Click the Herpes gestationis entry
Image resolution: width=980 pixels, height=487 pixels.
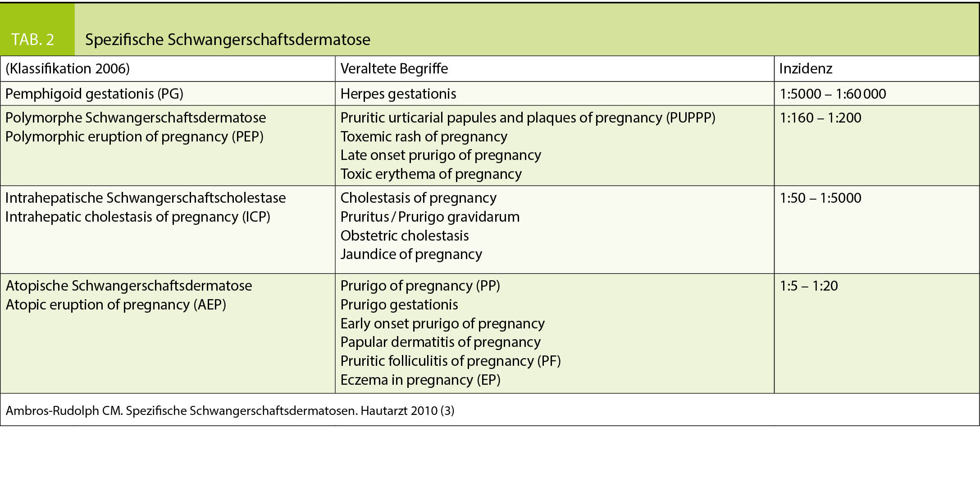pos(398,94)
